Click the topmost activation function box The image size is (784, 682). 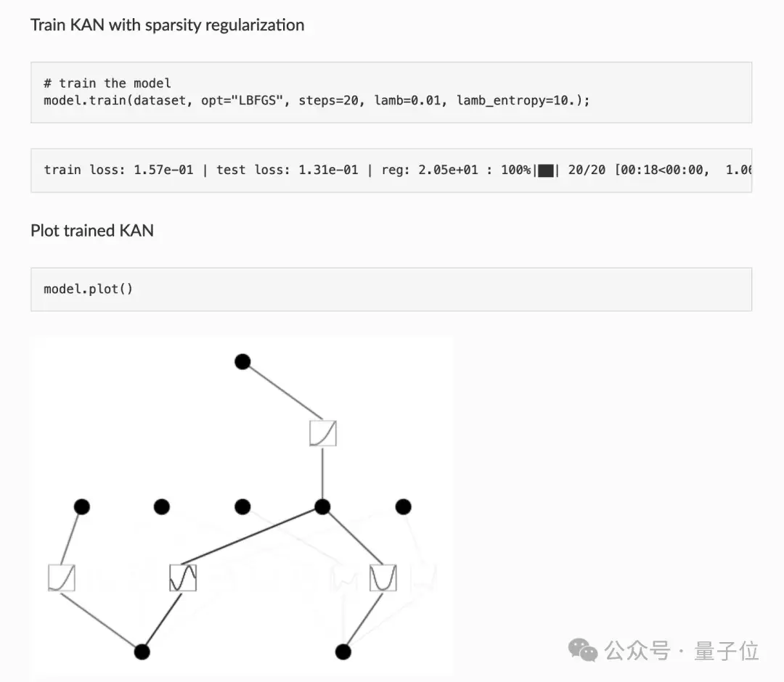pos(322,433)
